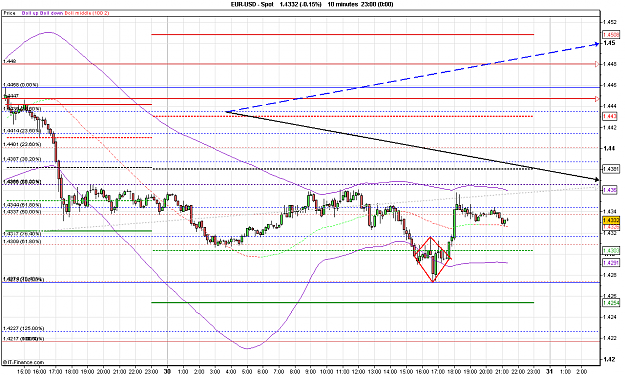Click the 1.4227 (125.00%) Fibonacci label
This screenshot has width=625, height=375.
[24, 328]
